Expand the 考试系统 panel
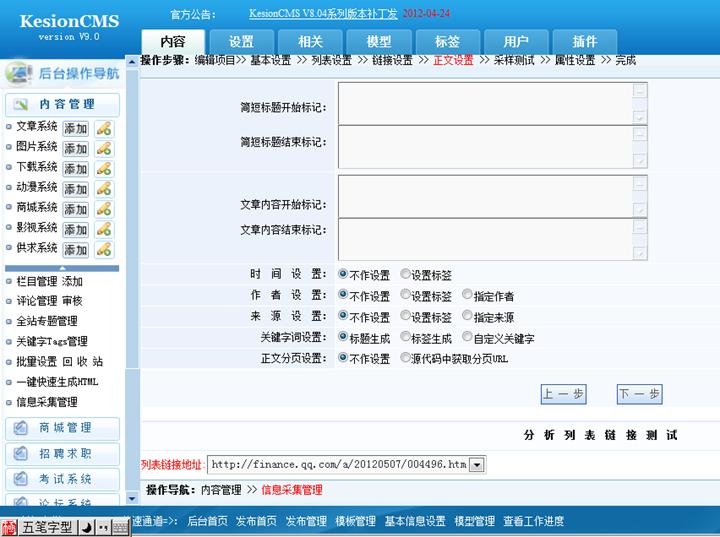 62,479
